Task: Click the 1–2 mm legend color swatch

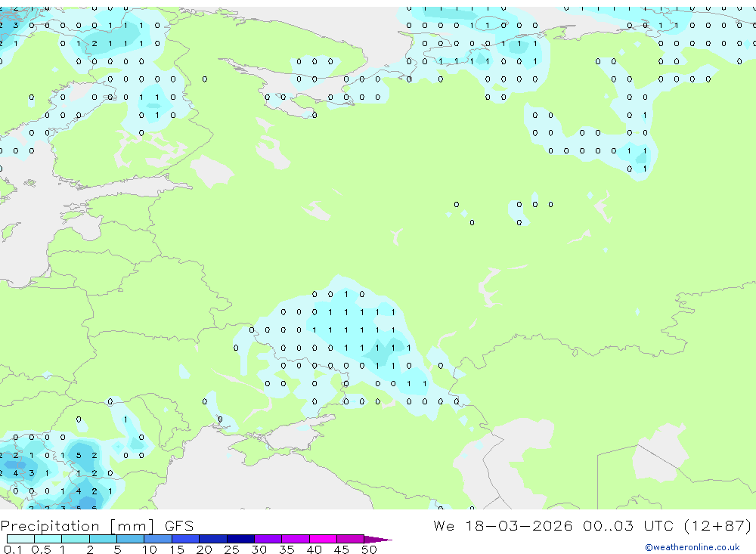Action: [x=76, y=539]
